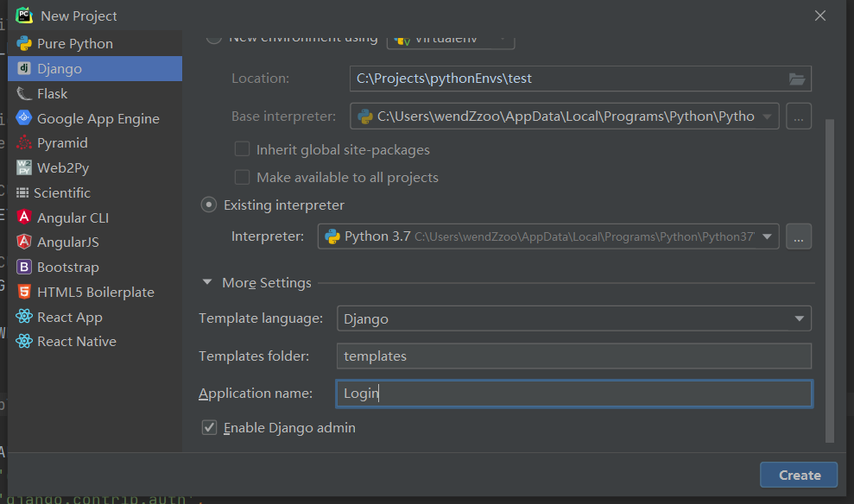Collapse the More Settings section
854x504 pixels.
[x=207, y=282]
